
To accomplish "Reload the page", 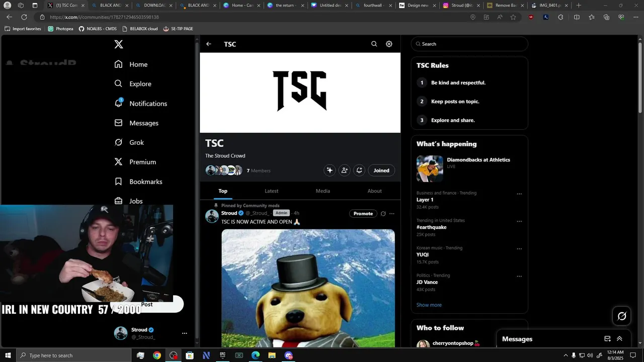I will click(x=24, y=17).
